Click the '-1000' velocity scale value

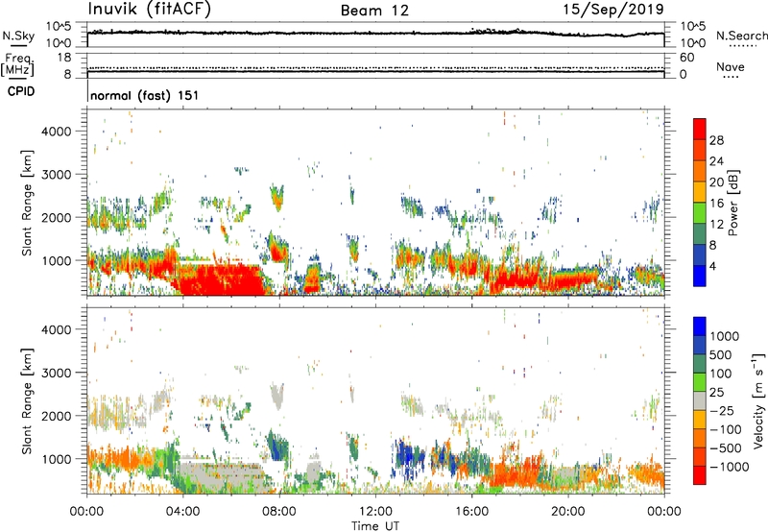point(729,467)
